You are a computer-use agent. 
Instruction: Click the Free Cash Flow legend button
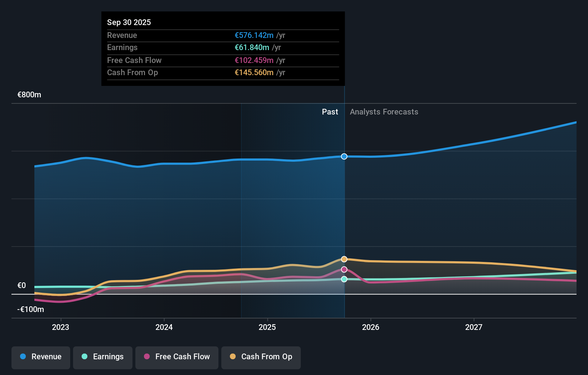[177, 357]
